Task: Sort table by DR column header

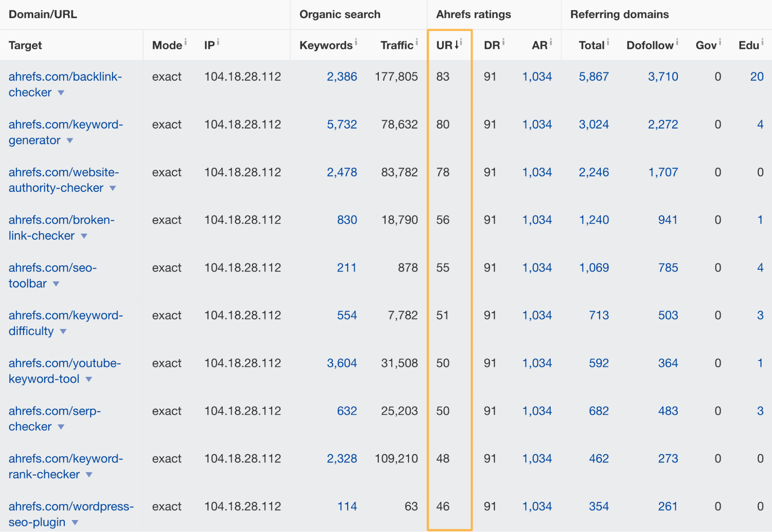Action: 492,45
